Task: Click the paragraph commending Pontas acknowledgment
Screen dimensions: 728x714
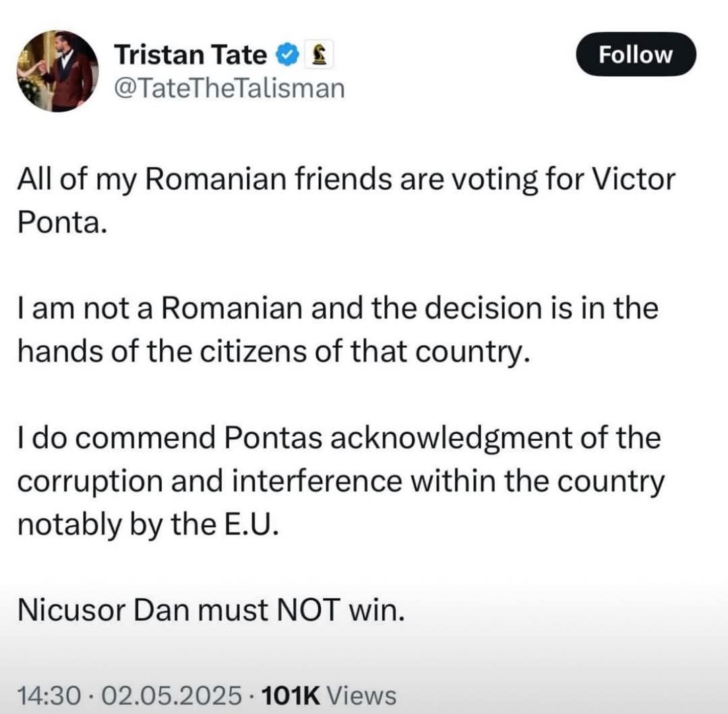Action: coord(341,481)
